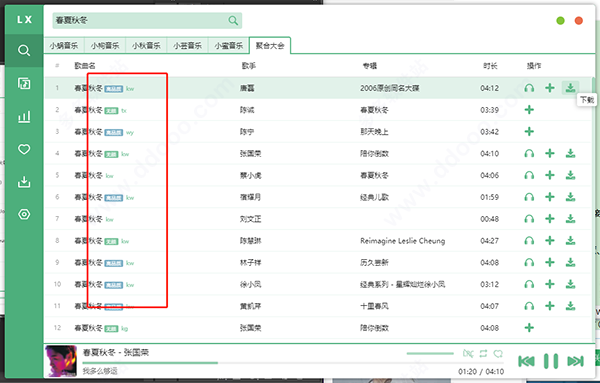This screenshot has height=383, width=600.
Task: Click the heart icon in the player bar
Action: [x=498, y=353]
